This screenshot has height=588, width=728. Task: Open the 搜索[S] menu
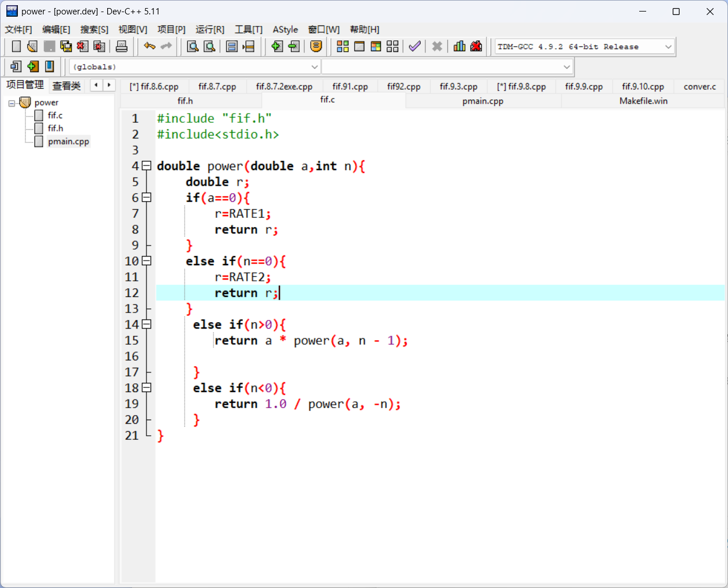tap(94, 29)
